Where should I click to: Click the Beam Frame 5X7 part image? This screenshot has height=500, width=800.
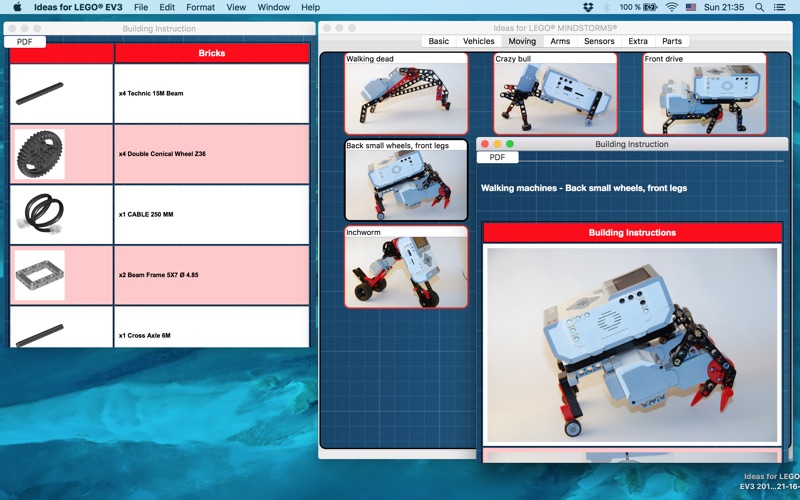coord(40,274)
